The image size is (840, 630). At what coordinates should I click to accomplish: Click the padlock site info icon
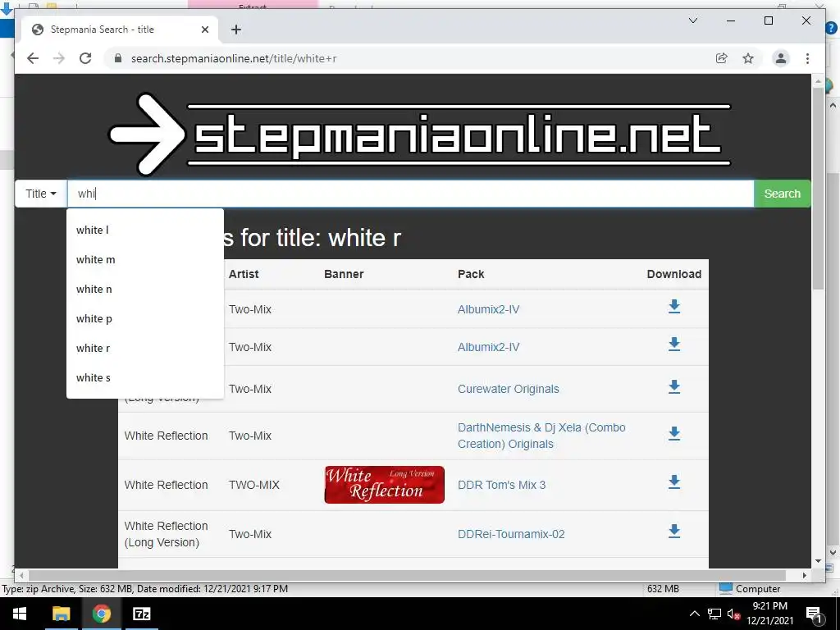point(118,58)
